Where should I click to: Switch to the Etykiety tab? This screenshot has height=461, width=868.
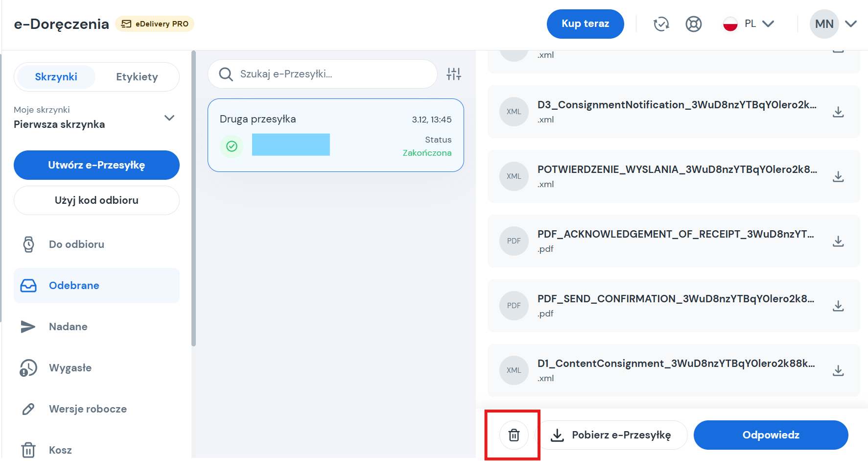click(137, 76)
